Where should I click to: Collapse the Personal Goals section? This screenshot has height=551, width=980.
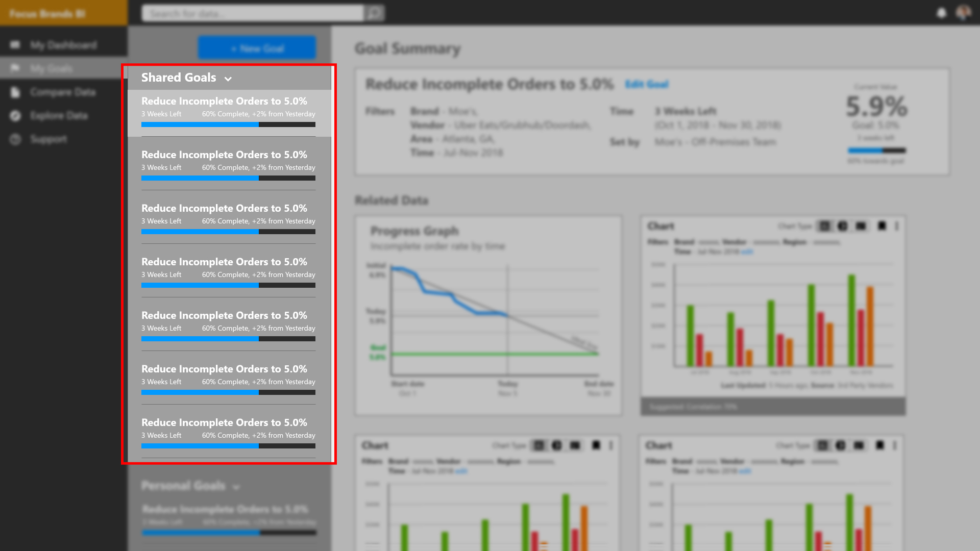[236, 487]
